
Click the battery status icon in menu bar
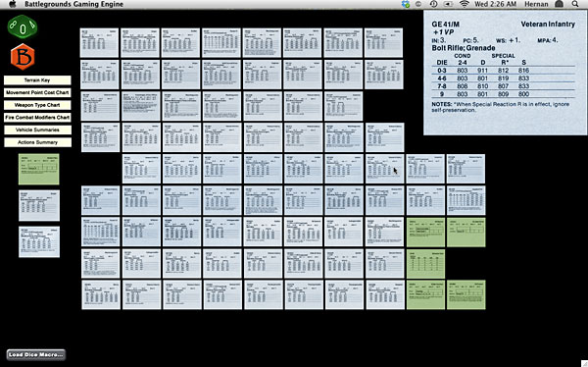[448, 4]
